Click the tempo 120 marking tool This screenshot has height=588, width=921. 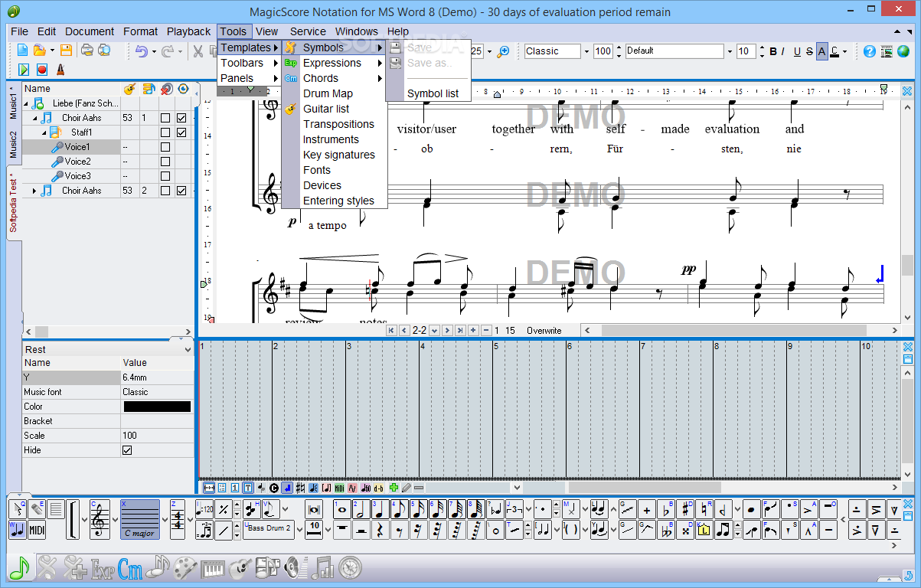click(204, 509)
